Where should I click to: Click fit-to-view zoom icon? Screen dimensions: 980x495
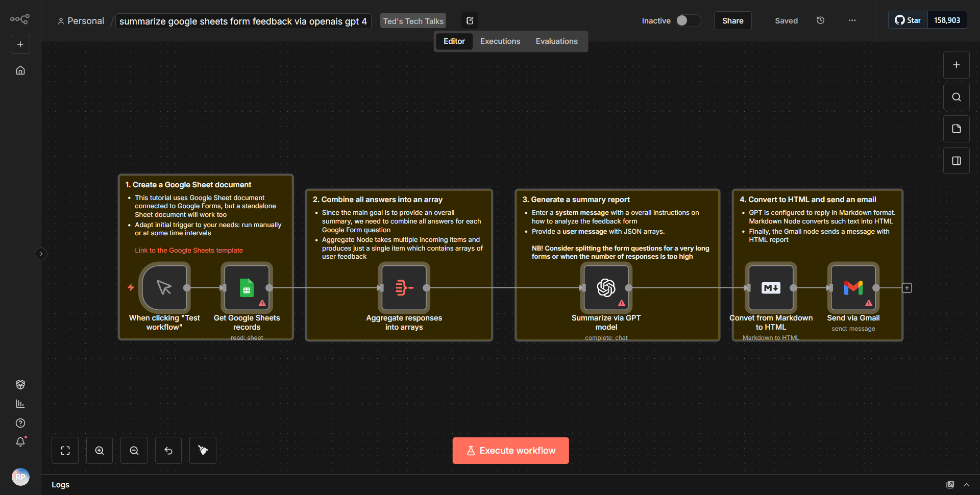[x=65, y=451]
